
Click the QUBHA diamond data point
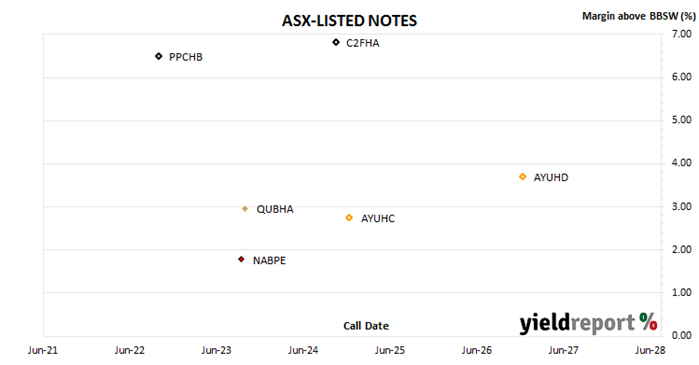click(x=245, y=209)
